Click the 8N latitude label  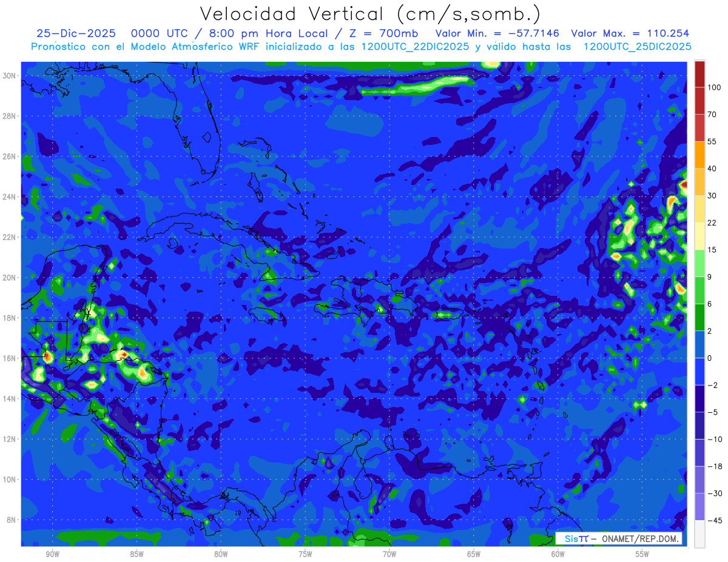12,520
